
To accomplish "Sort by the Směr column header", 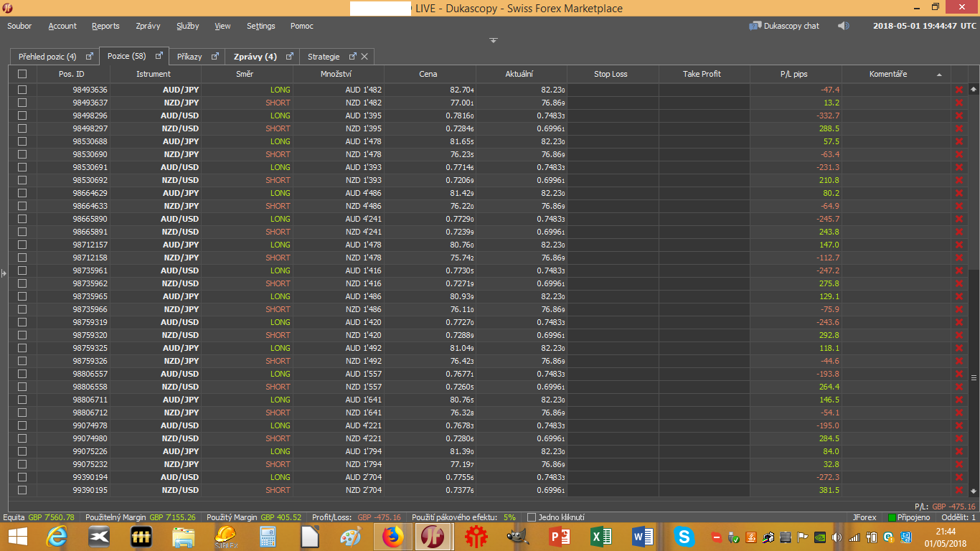I will coord(247,74).
